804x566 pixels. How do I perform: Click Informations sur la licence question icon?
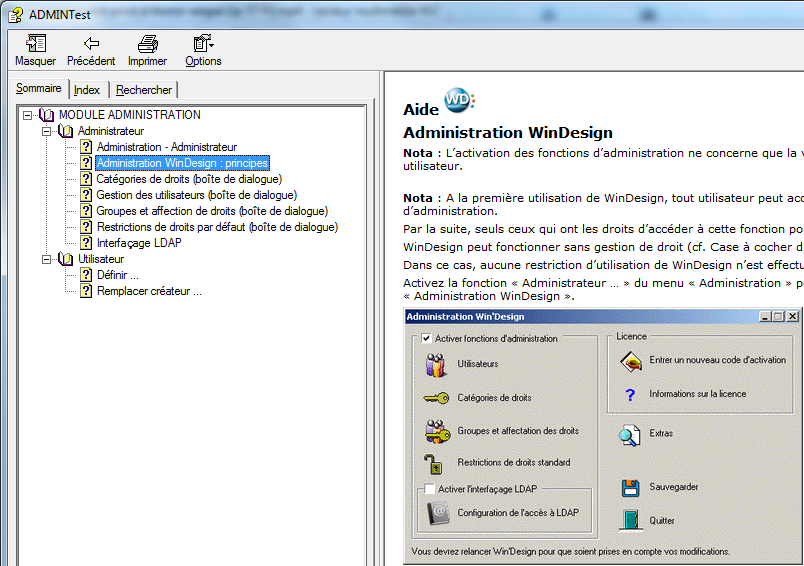point(630,394)
